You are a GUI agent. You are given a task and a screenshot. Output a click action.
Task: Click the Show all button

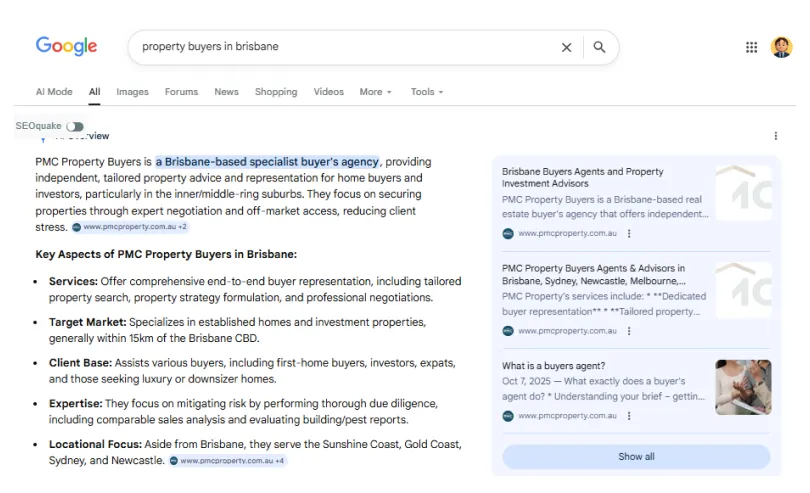[x=636, y=457]
